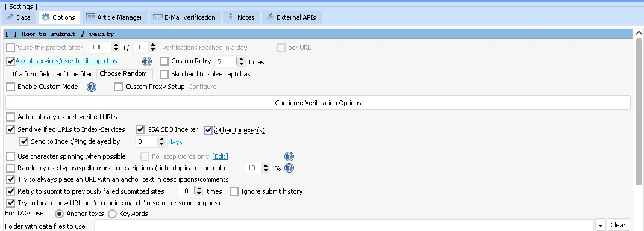Click the verifications count stepper showing 100

[x=116, y=48]
